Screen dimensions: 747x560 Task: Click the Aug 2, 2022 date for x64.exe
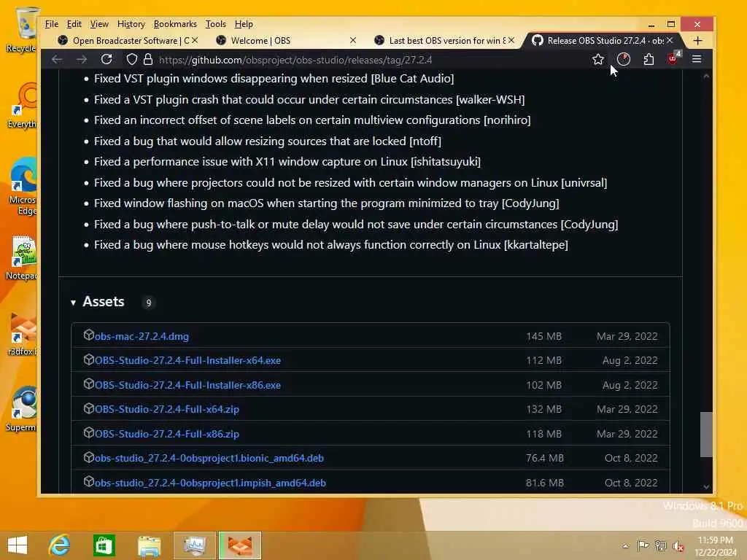[x=630, y=360]
